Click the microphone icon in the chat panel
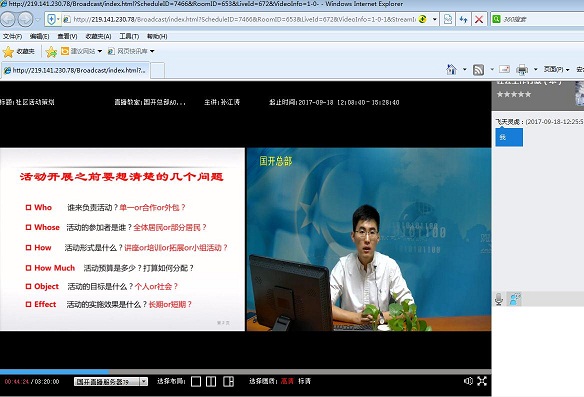Image resolution: width=584 pixels, height=397 pixels. 499,299
